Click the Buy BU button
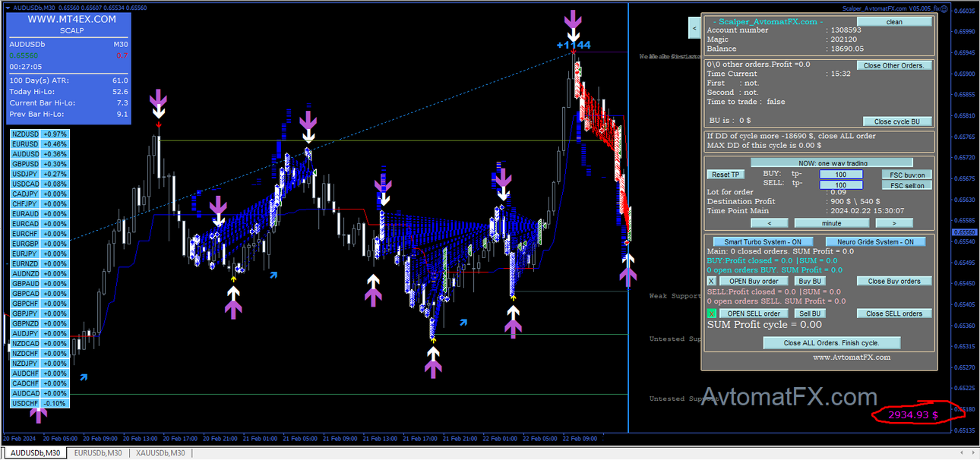Screen dimensions: 980x460 pyautogui.click(x=811, y=281)
